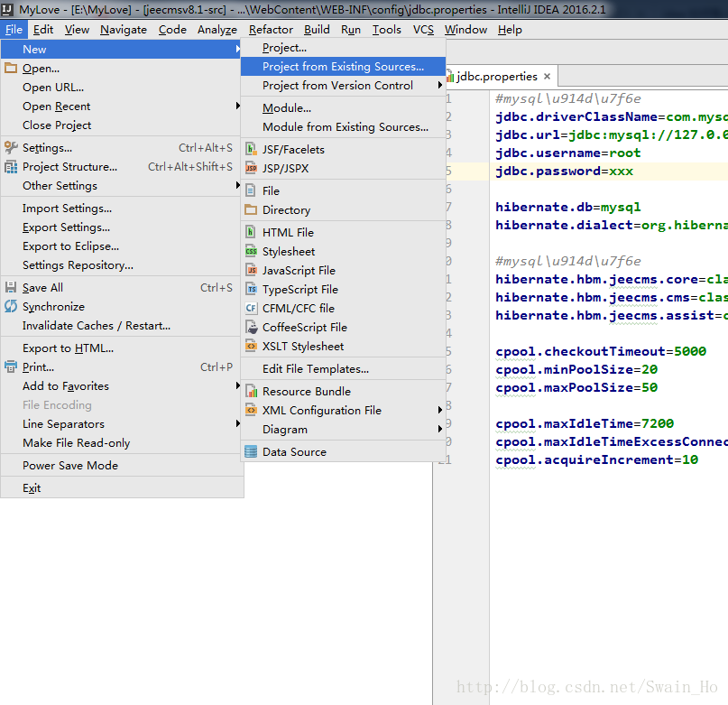728x705 pixels.
Task: Choose Edit File Templates...
Action: pos(343,369)
